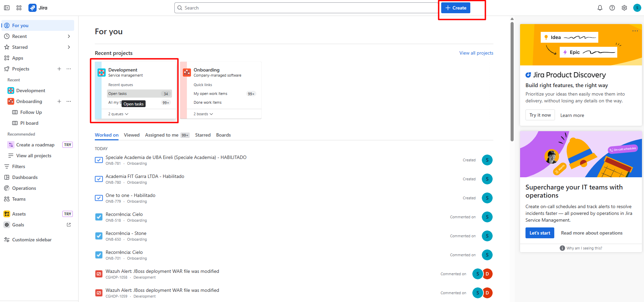Open 'Academia FIT Garra LTDA - Habilitado' item
644x302 pixels.
(145, 176)
